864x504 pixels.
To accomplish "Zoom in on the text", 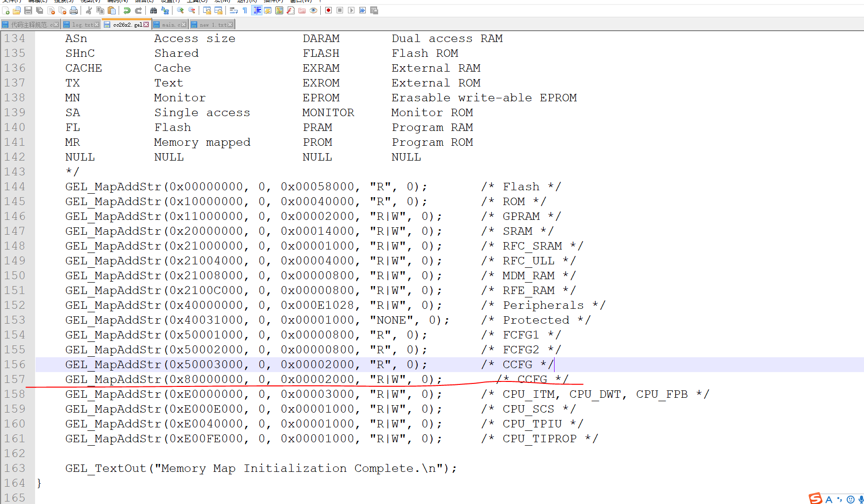I will click(180, 10).
